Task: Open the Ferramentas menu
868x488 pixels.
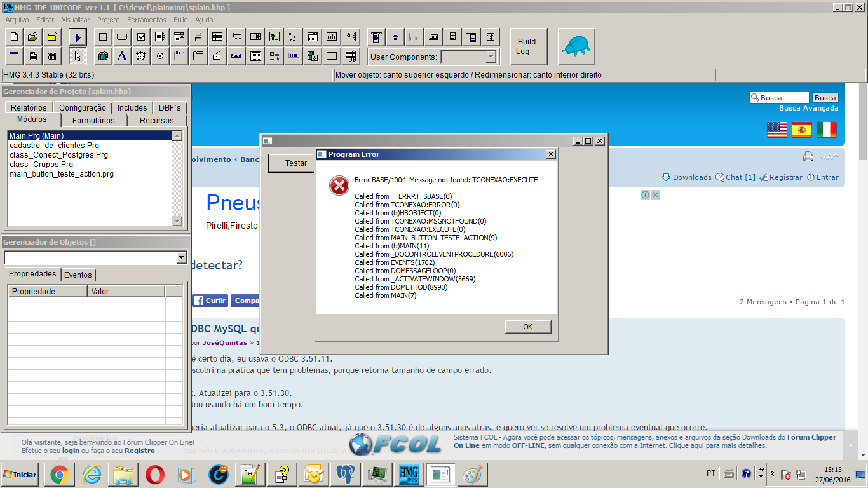Action: coord(147,20)
